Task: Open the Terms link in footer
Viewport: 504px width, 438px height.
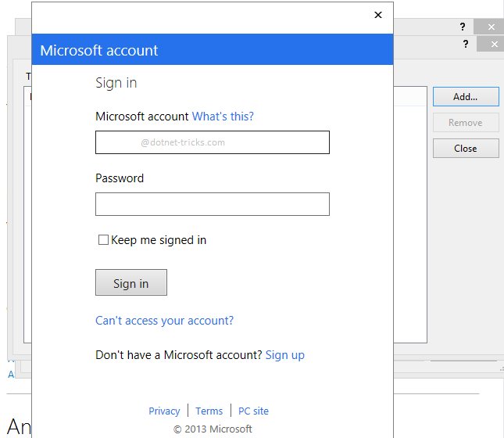Action: tap(209, 411)
